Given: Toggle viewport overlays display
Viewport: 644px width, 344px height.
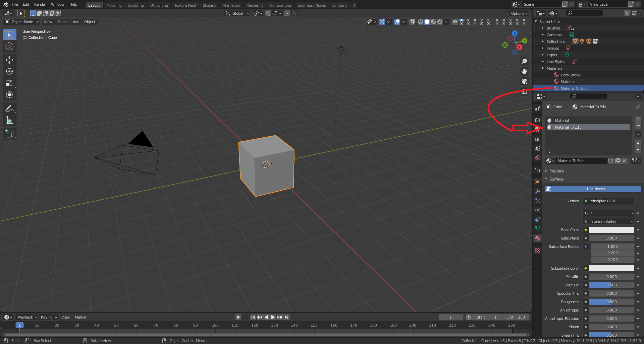Looking at the screenshot, I should pyautogui.click(x=397, y=22).
